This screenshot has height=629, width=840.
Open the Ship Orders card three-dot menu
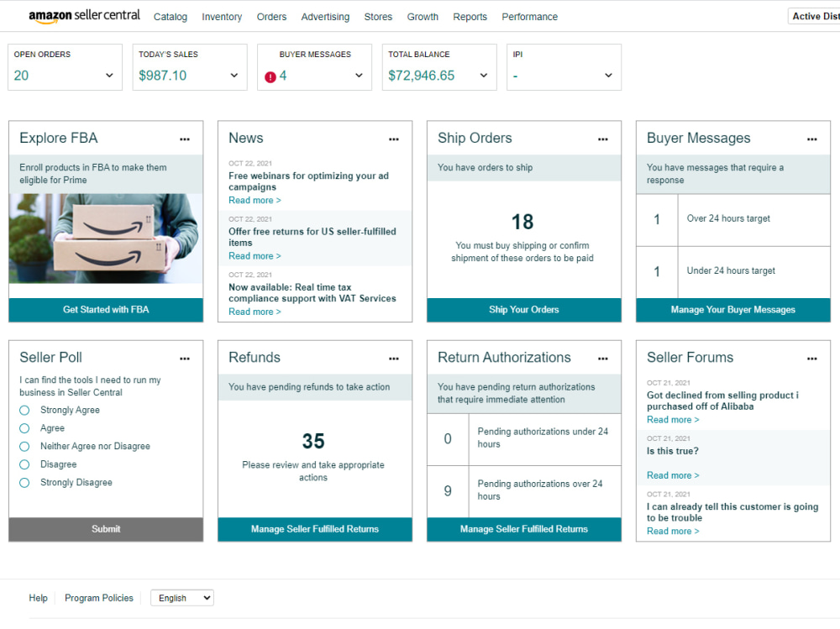[602, 139]
